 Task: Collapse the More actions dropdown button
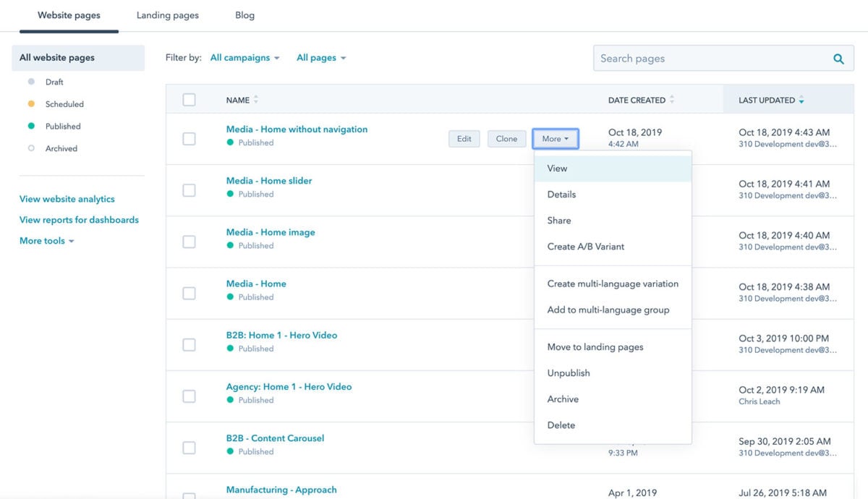(555, 139)
